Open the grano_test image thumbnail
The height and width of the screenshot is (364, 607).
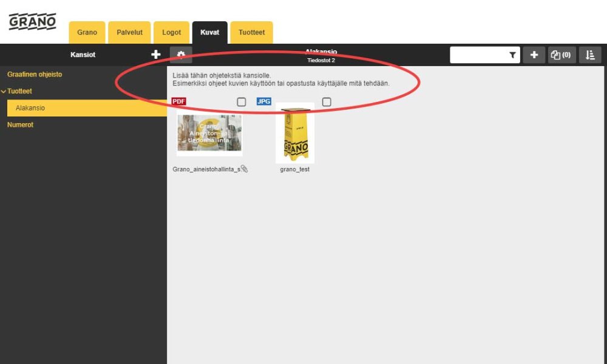295,133
